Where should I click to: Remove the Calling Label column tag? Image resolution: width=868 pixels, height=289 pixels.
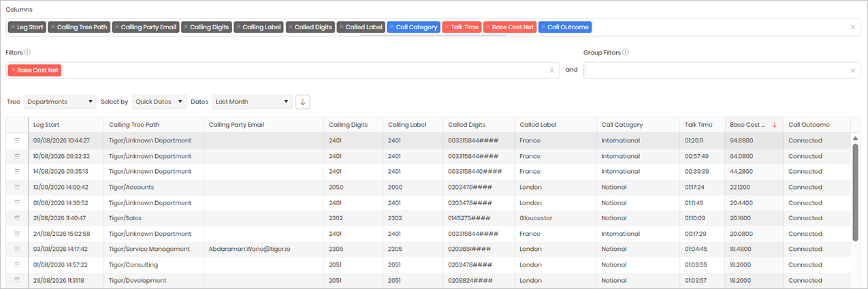point(239,27)
